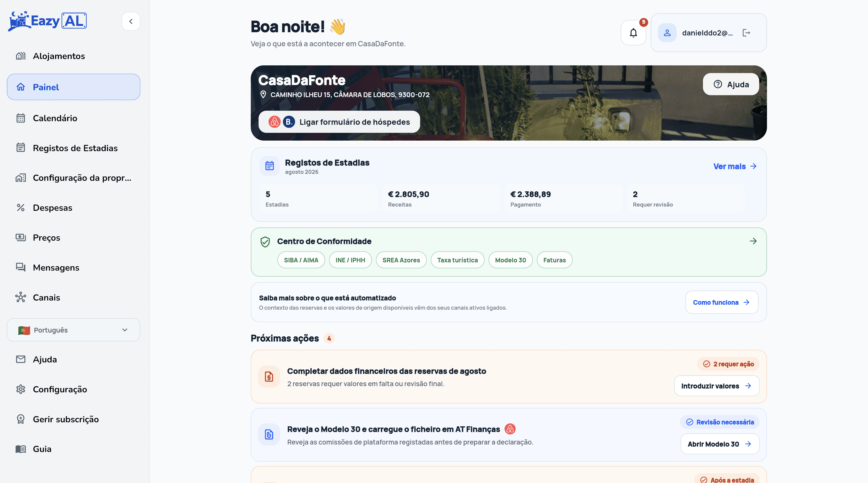Click the Mensagens chat icon
This screenshot has height=483, width=868.
pyautogui.click(x=21, y=267)
